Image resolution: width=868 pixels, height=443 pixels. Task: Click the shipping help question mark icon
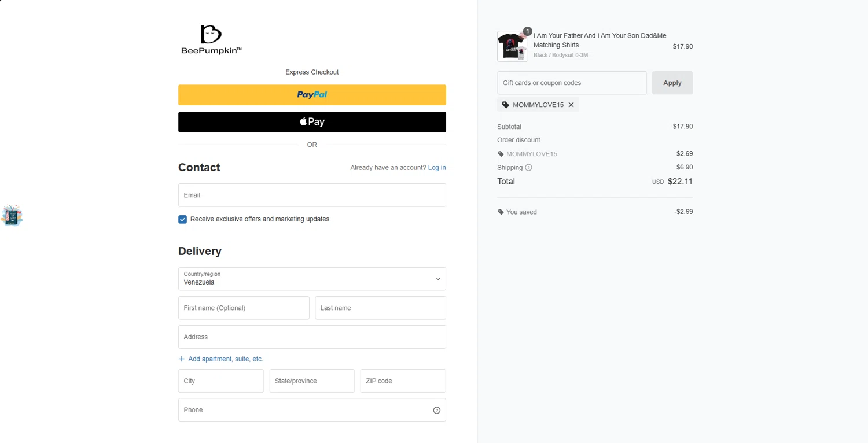[x=528, y=168]
